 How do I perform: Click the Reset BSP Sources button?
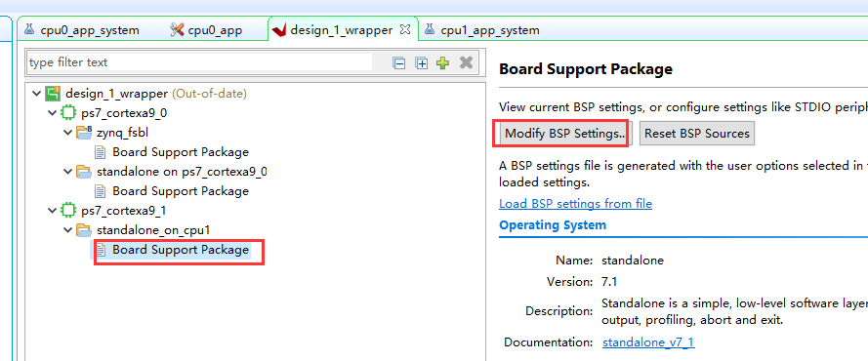point(697,134)
